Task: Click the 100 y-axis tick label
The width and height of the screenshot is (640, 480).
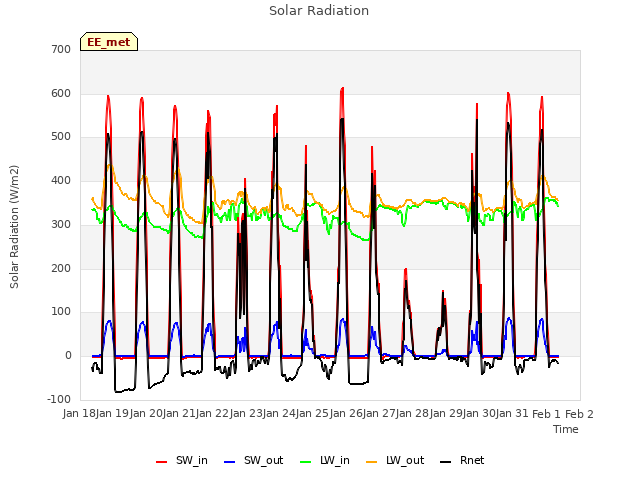Action: (61, 312)
